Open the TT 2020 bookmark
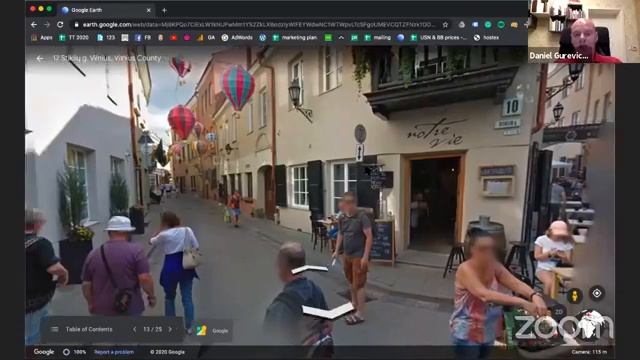Screen dimensions: 640x360 pos(73,38)
